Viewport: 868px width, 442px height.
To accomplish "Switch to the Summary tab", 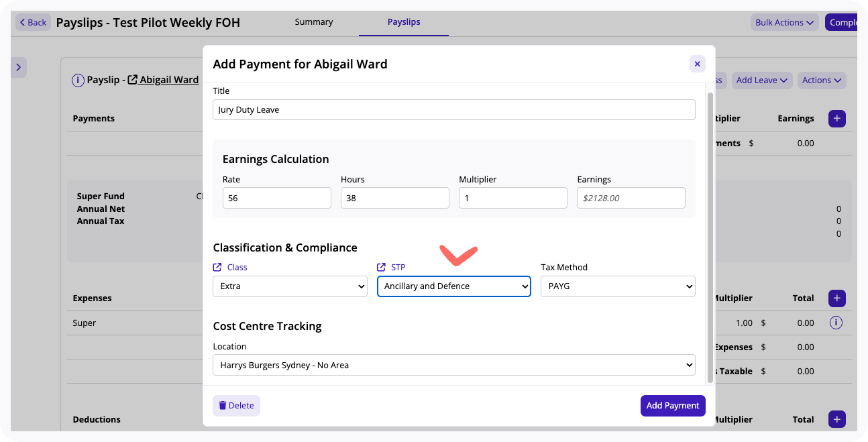I will 314,22.
